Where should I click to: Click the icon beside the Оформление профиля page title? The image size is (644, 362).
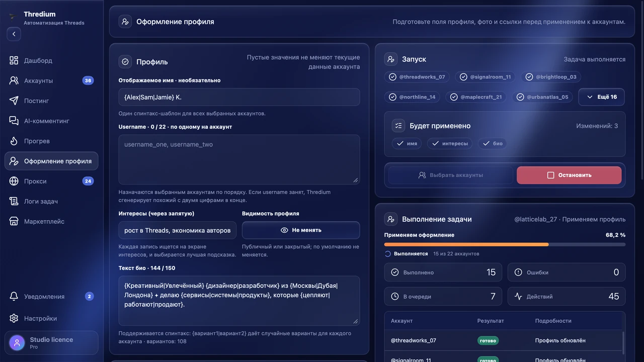(x=125, y=22)
